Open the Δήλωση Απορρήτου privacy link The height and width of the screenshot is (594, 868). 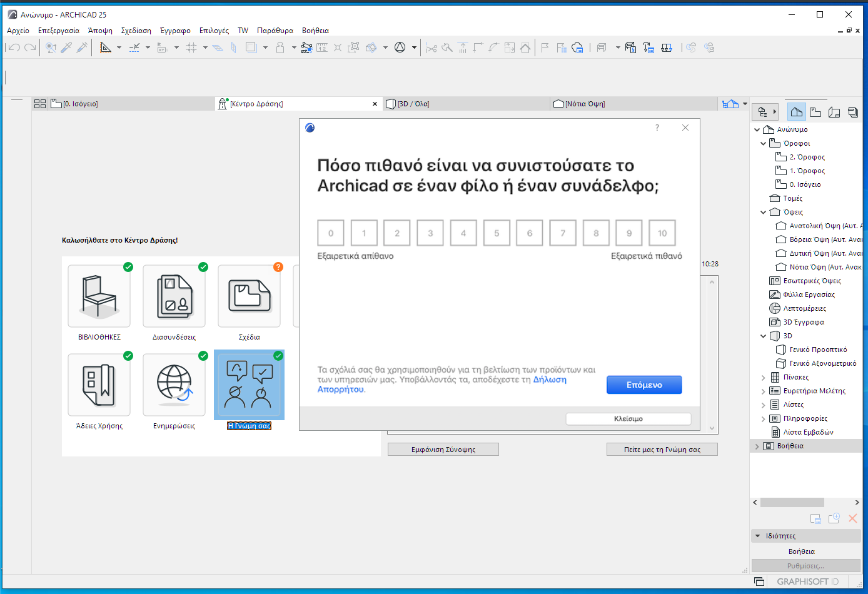(550, 380)
